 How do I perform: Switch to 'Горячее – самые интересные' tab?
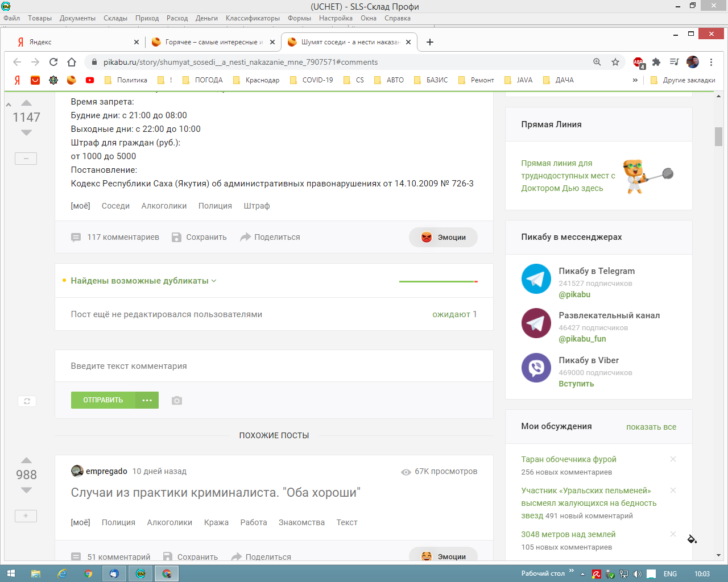pyautogui.click(x=213, y=42)
